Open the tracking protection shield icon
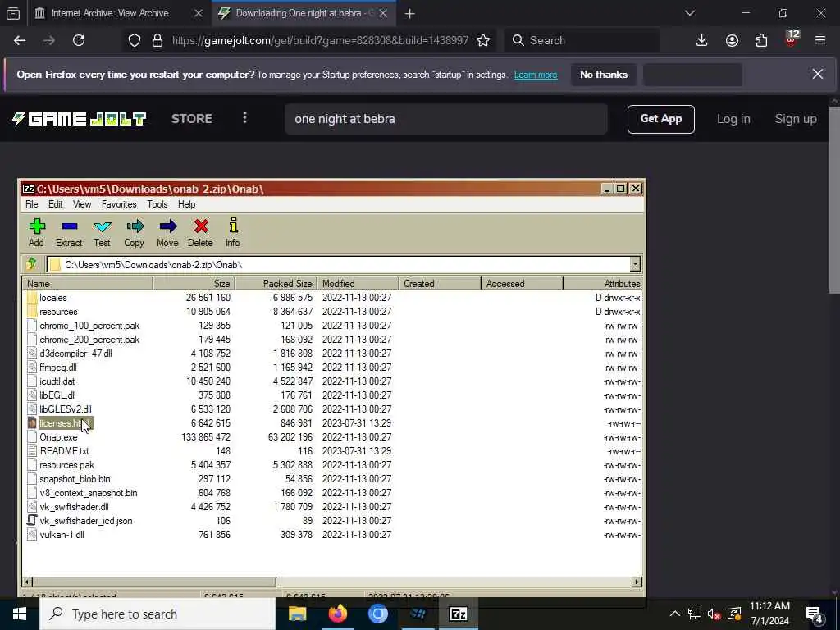The width and height of the screenshot is (840, 630). point(135,40)
